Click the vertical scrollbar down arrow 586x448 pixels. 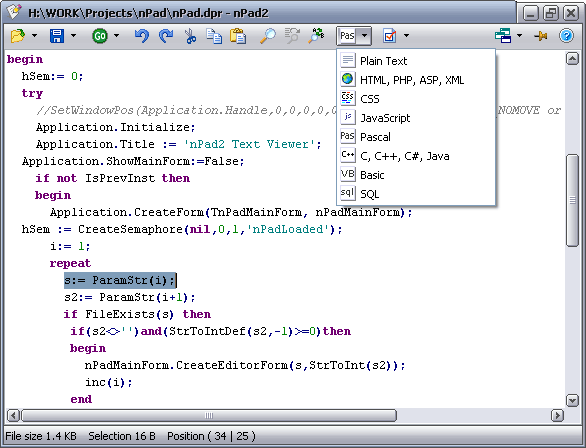tap(572, 400)
